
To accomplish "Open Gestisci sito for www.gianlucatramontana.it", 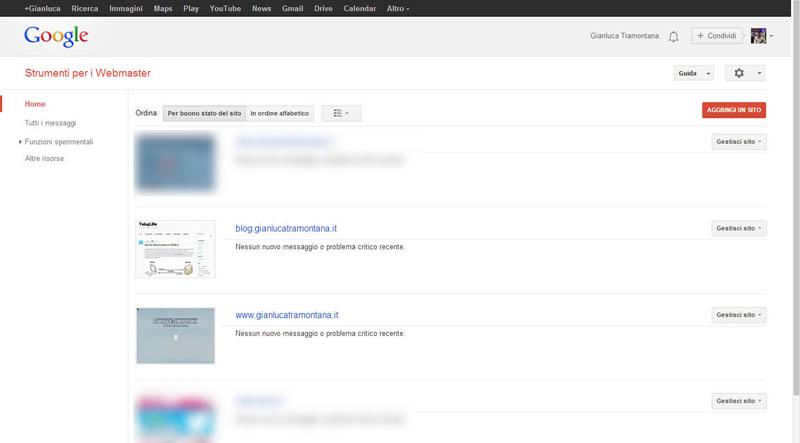I will (x=739, y=315).
